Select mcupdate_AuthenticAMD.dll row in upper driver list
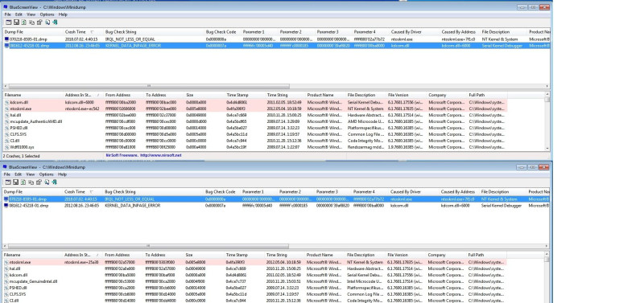644x303 pixels. click(x=255, y=121)
